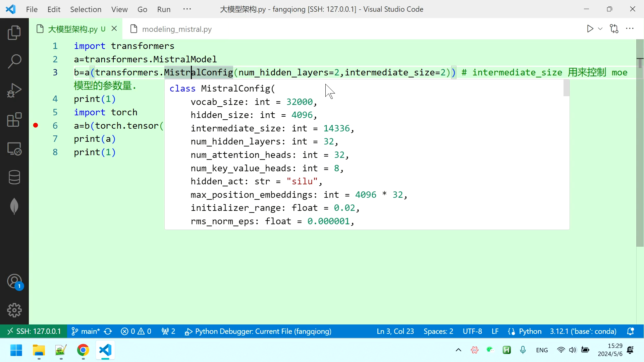
Task: Open the Selection menu
Action: point(86,9)
